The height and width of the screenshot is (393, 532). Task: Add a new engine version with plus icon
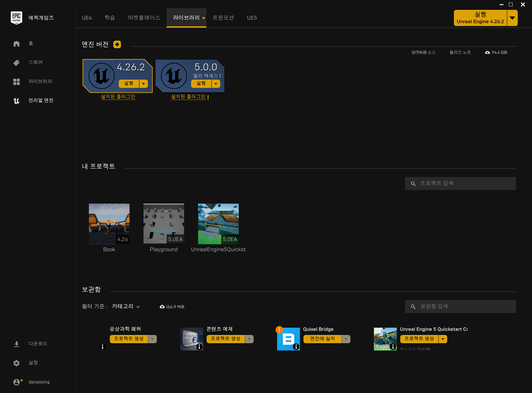(x=117, y=44)
